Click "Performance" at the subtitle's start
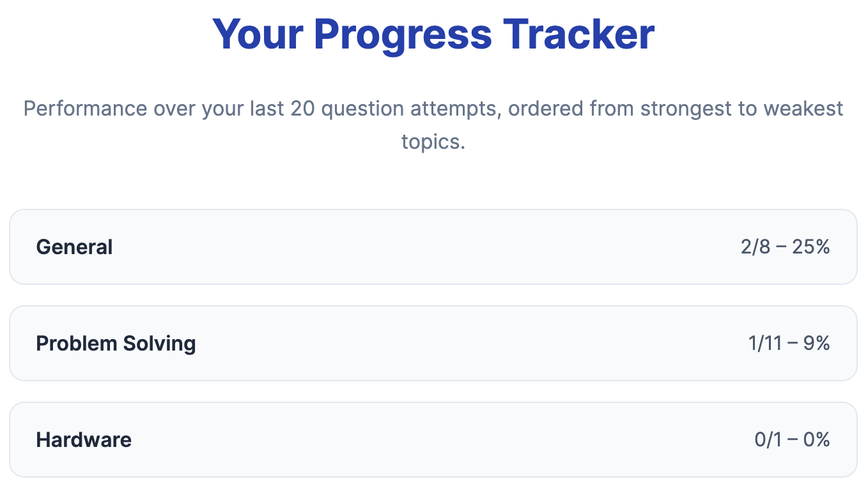The image size is (868, 484). click(x=85, y=109)
